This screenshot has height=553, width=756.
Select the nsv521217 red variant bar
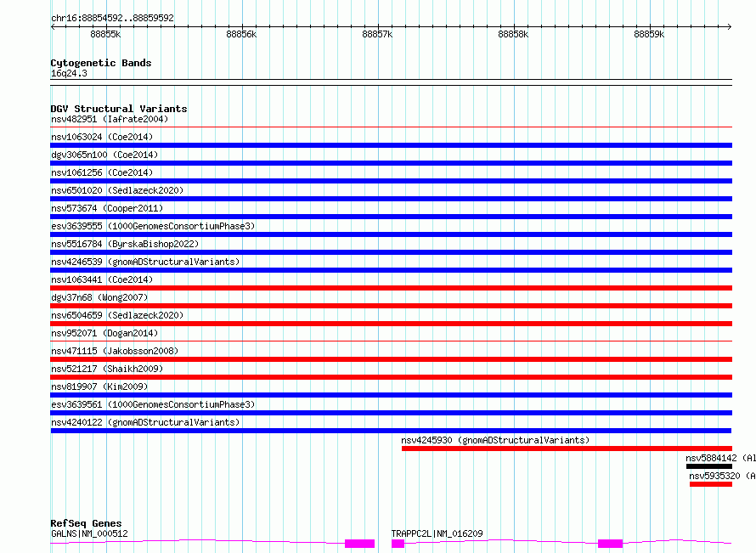391,377
